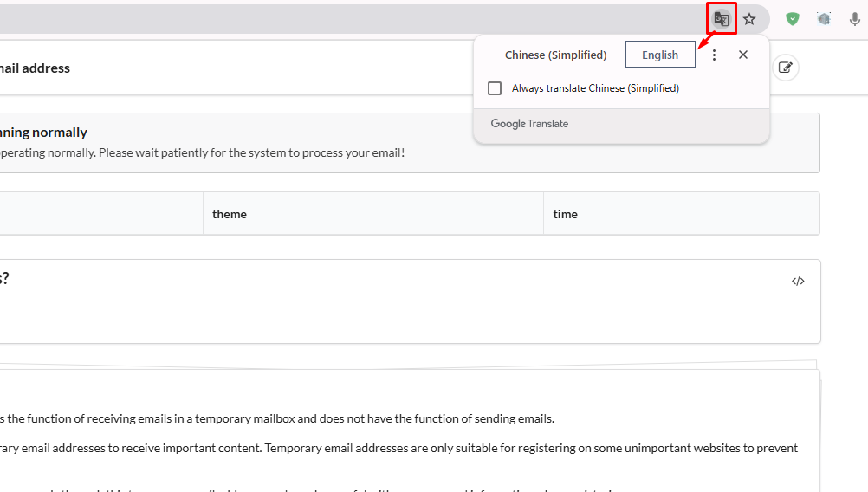The height and width of the screenshot is (492, 868).
Task: Click the Google Translate logo text
Action: (x=529, y=124)
